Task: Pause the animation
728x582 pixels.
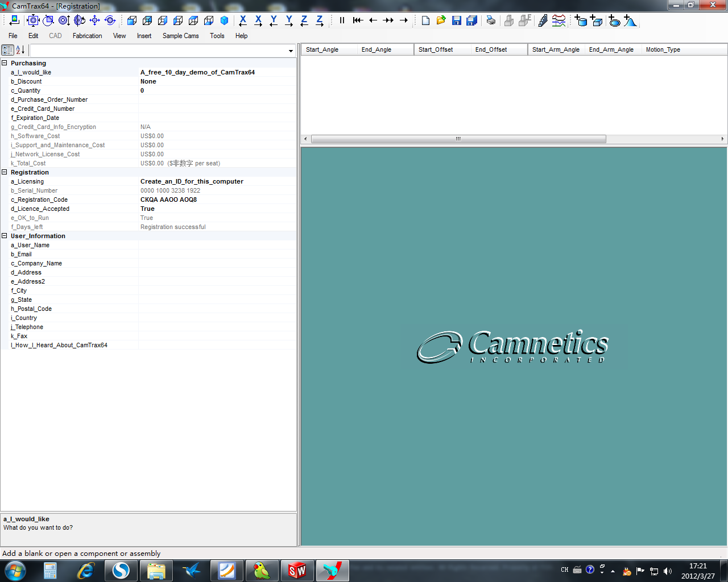Action: pos(342,20)
